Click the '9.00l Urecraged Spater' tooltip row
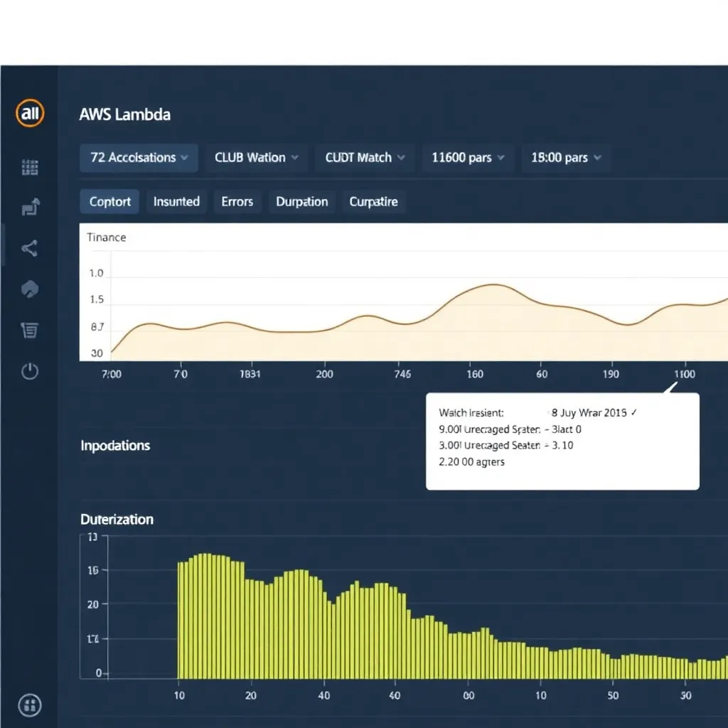 coord(510,429)
